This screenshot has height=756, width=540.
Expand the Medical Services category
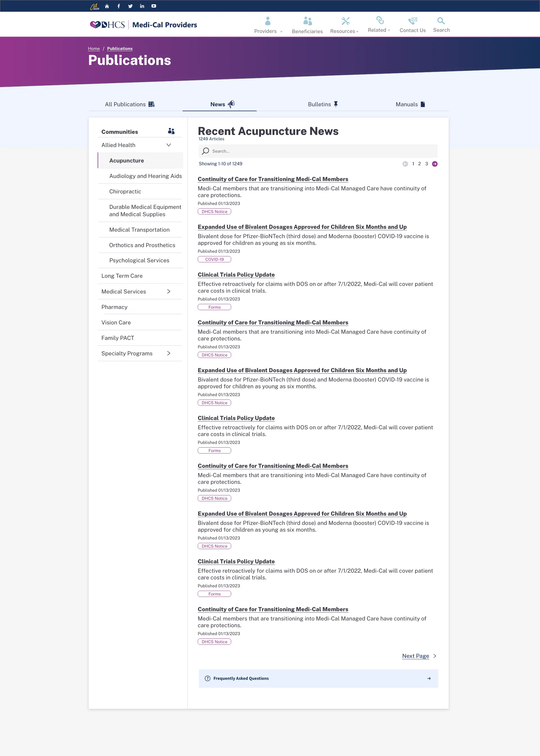pyautogui.click(x=168, y=291)
